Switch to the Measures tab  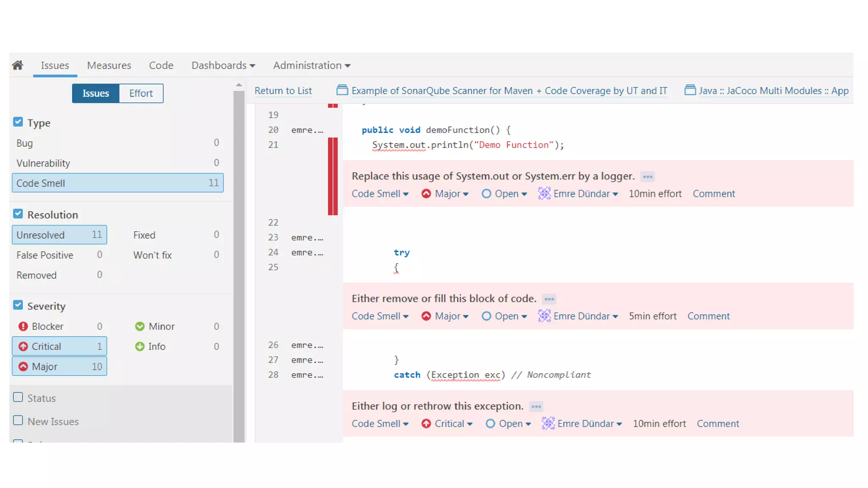click(x=109, y=65)
